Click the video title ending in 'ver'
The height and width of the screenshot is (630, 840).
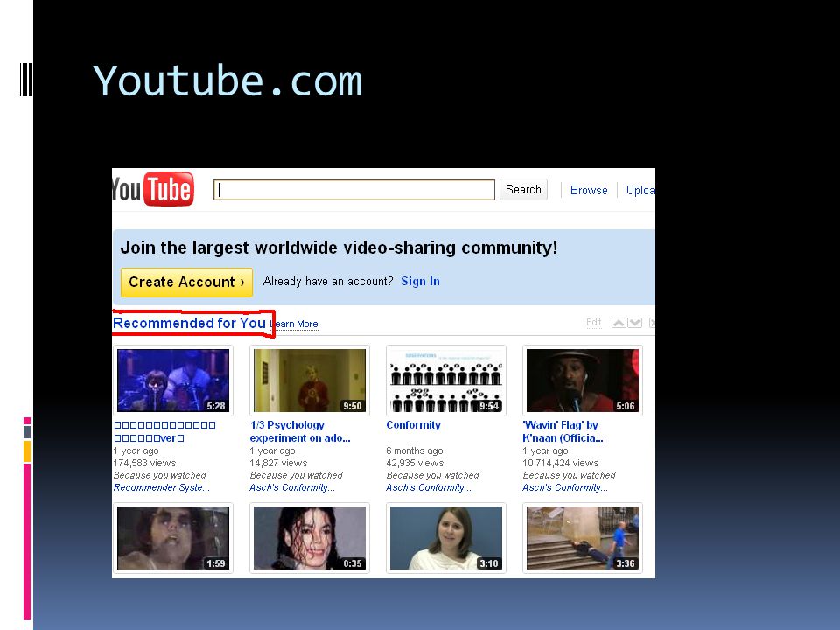164,431
